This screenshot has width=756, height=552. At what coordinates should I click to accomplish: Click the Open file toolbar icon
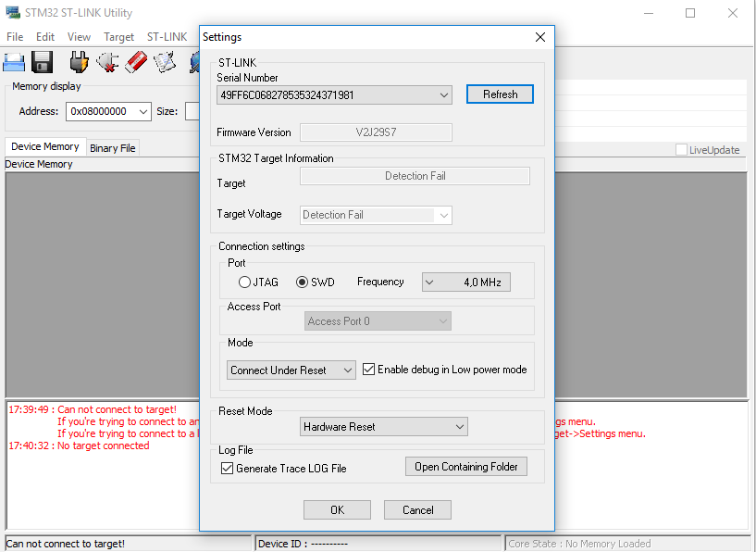pyautogui.click(x=14, y=62)
